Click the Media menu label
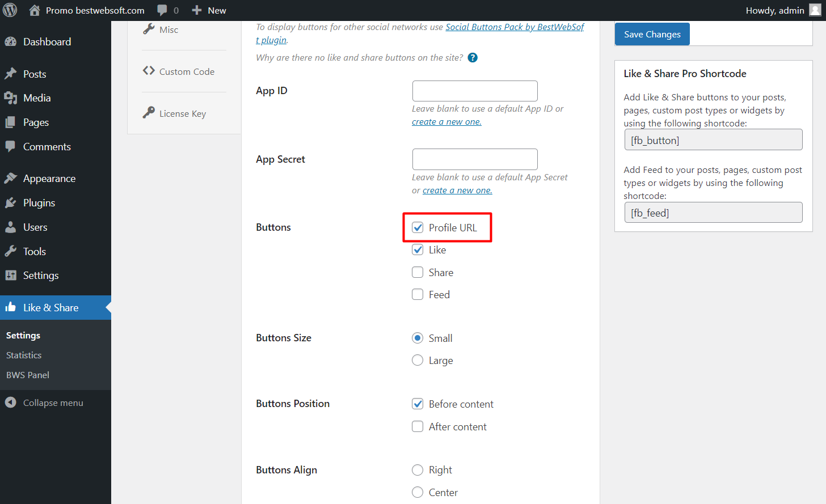 point(37,98)
